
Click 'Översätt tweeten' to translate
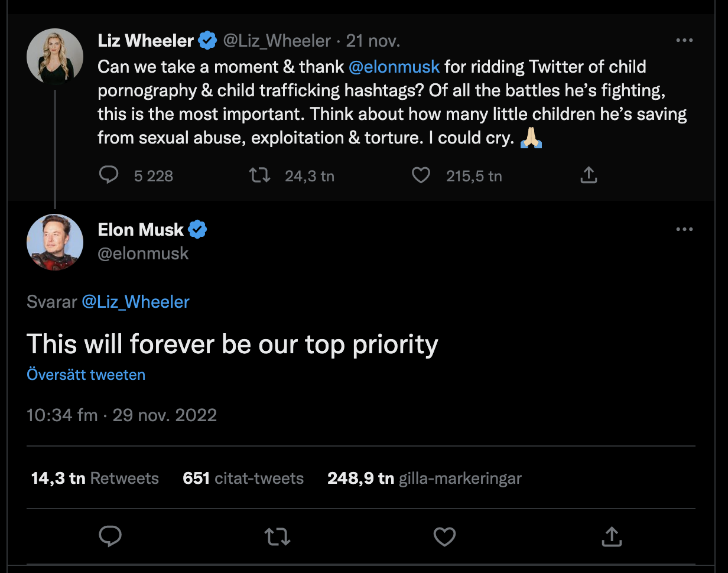(86, 375)
